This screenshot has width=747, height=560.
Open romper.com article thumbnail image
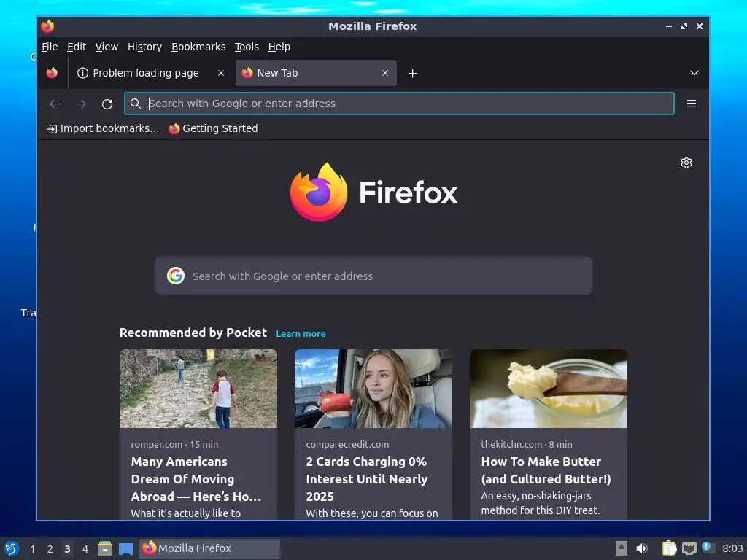(x=198, y=389)
